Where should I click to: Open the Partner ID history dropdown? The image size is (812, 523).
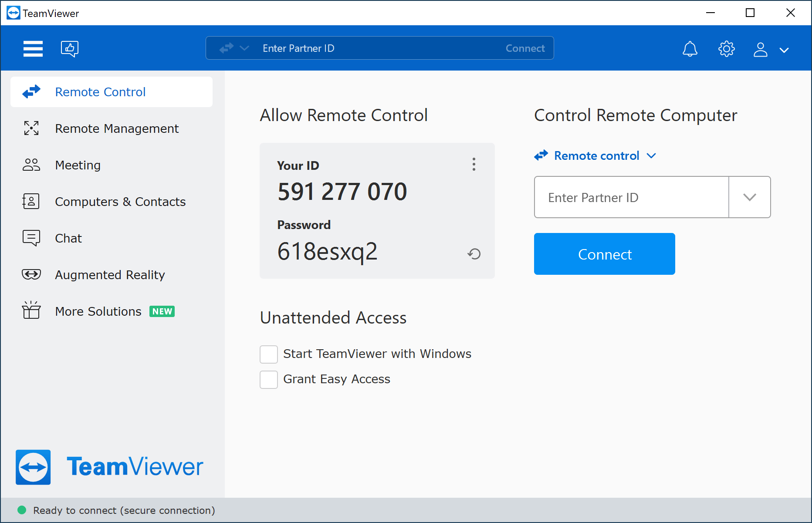tap(749, 197)
